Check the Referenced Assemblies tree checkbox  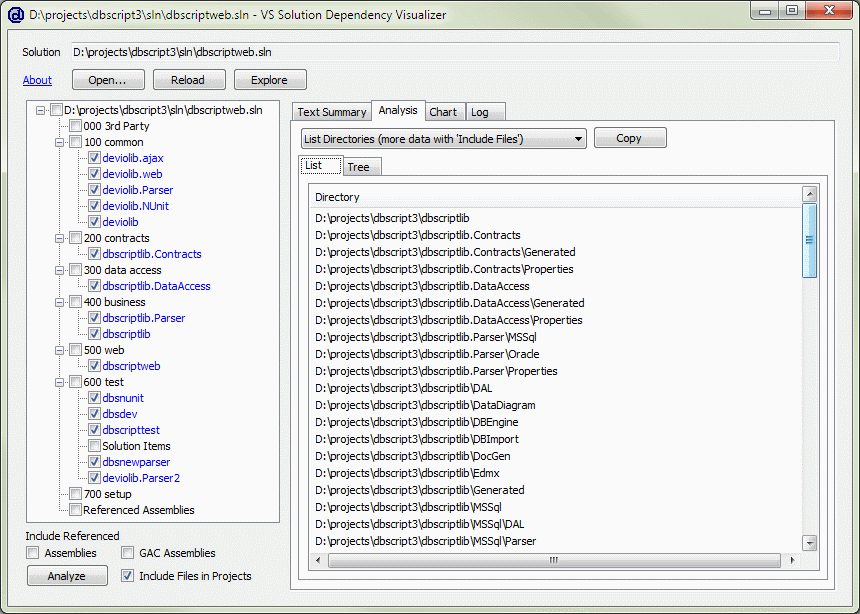pyautogui.click(x=75, y=510)
